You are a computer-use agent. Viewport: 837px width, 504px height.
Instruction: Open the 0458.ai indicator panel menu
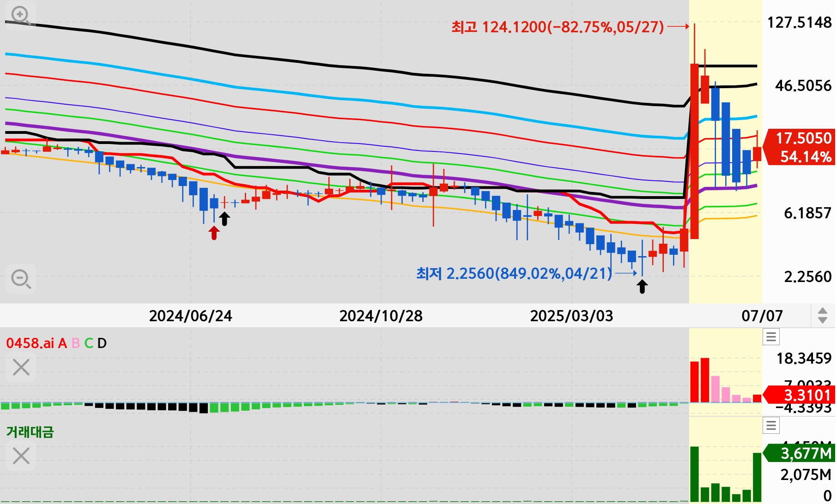771,337
